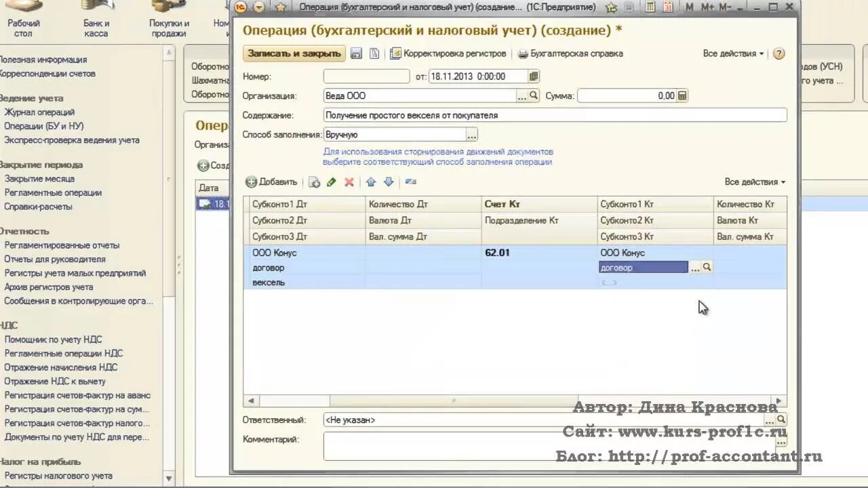868x488 pixels.
Task: Click the favorites star icon in the title bar
Action: (281, 7)
